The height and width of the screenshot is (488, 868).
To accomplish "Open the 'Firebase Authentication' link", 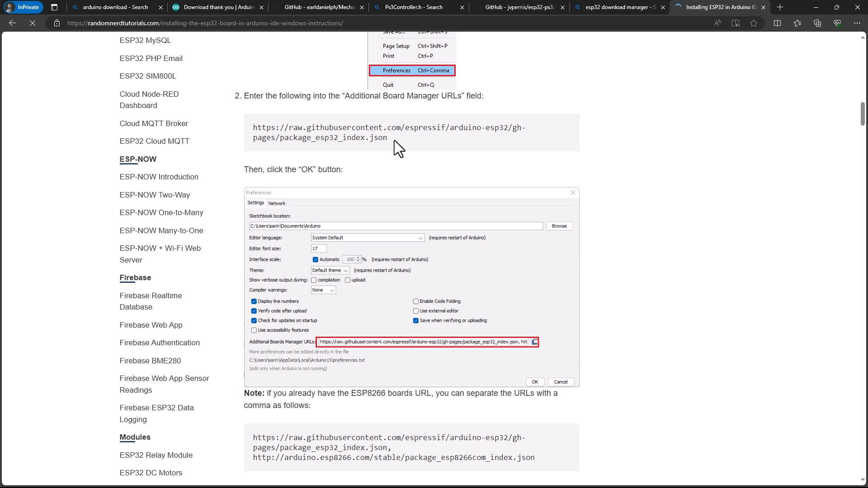I will tap(160, 343).
